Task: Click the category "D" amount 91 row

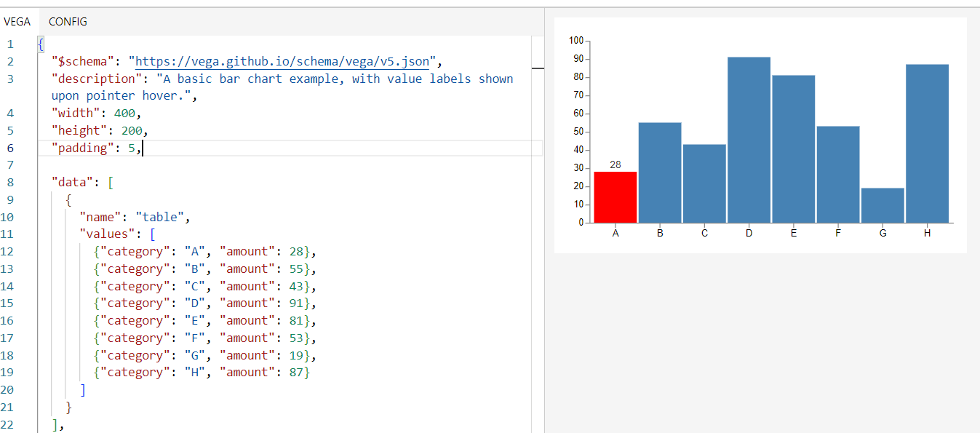Action: pyautogui.click(x=206, y=303)
